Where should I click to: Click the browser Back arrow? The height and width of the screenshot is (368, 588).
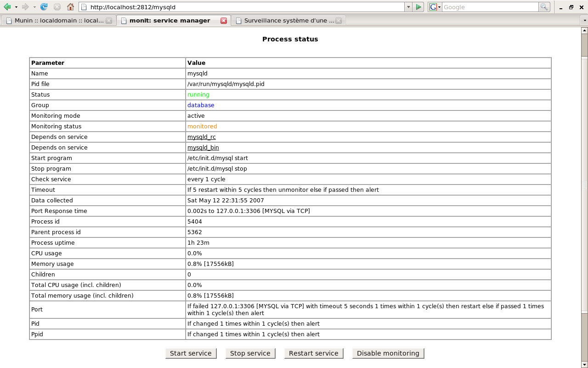pyautogui.click(x=7, y=7)
